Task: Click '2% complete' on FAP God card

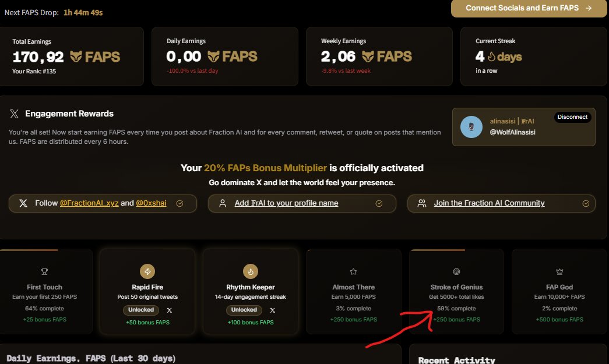Action: [559, 309]
